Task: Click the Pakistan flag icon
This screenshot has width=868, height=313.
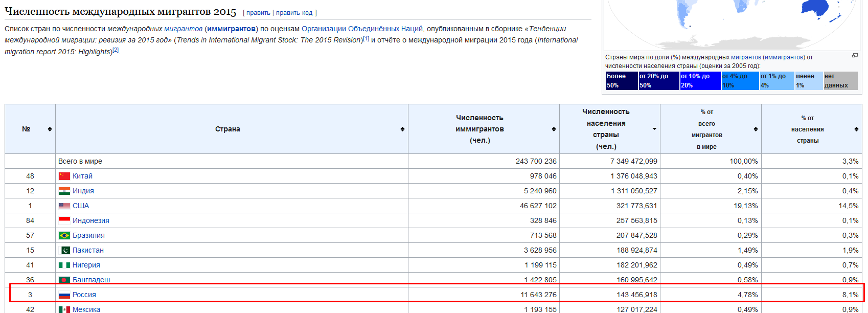Action: click(65, 250)
